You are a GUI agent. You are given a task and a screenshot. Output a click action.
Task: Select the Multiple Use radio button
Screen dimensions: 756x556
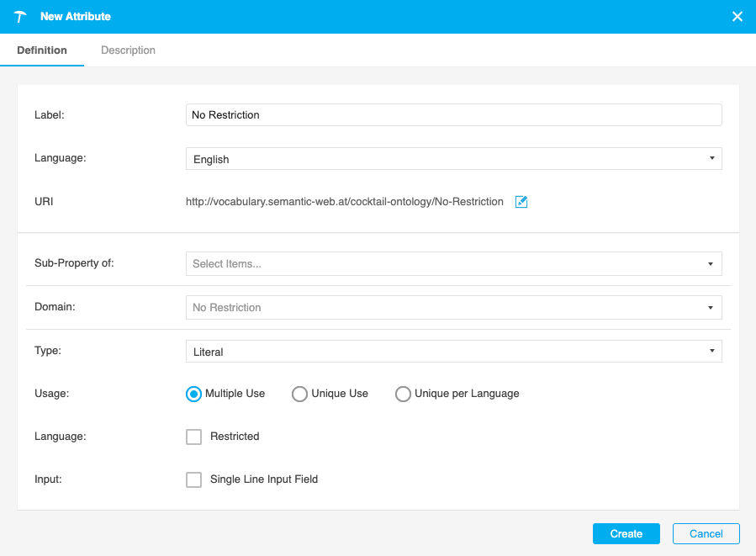pyautogui.click(x=193, y=394)
